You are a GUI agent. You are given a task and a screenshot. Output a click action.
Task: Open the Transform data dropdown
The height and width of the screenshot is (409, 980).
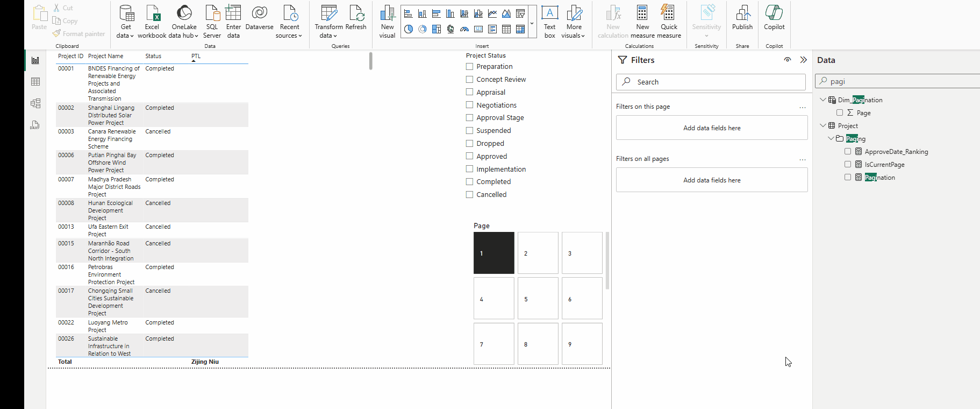tap(328, 22)
